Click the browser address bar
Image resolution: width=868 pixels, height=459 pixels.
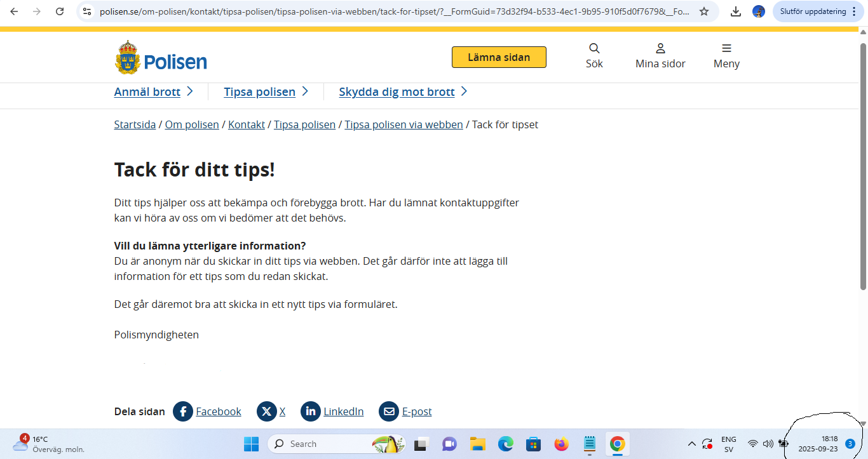394,11
